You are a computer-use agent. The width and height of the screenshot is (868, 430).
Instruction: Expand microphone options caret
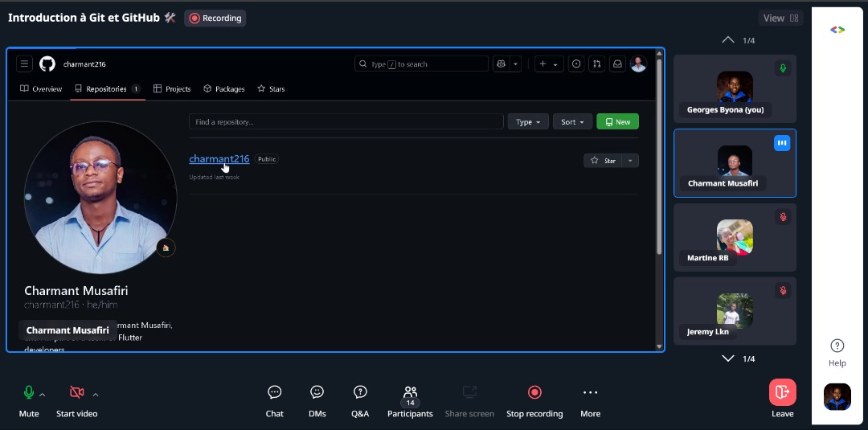point(42,395)
